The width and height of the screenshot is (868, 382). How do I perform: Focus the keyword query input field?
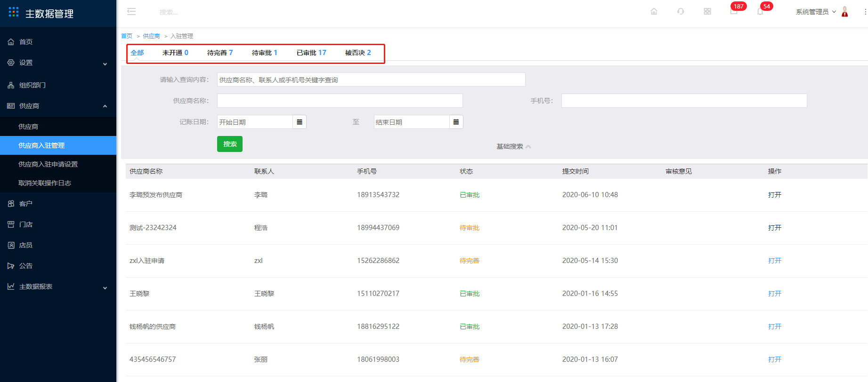pos(371,80)
